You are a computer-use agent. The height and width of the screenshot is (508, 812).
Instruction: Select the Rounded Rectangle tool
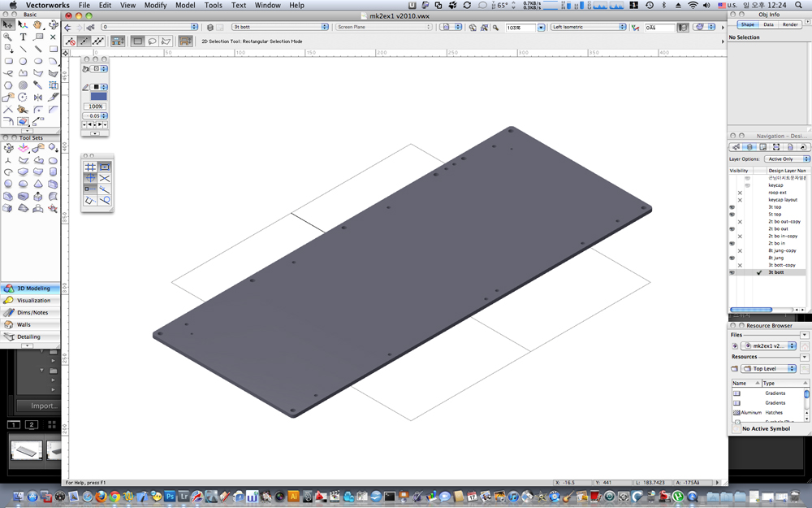pyautogui.click(x=8, y=61)
